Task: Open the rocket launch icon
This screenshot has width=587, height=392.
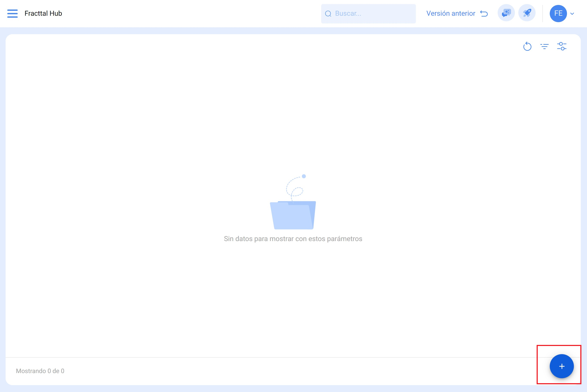Action: 527,13
